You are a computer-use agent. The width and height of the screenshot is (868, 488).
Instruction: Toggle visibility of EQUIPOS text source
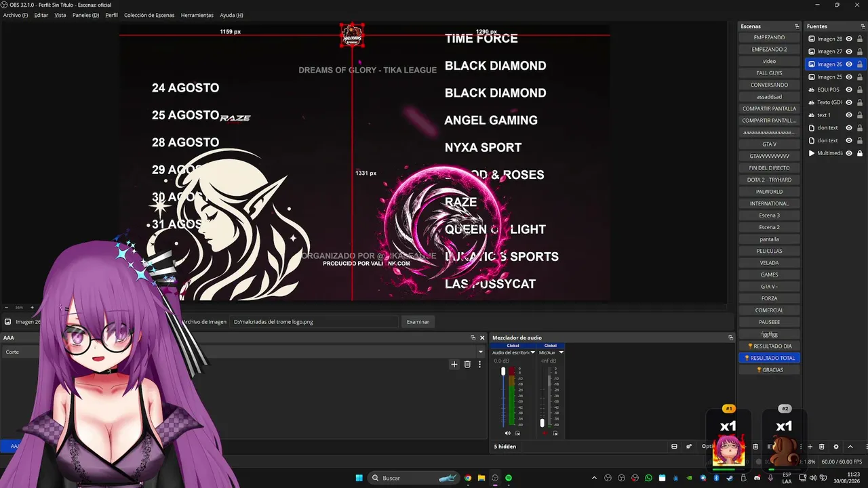tap(849, 89)
